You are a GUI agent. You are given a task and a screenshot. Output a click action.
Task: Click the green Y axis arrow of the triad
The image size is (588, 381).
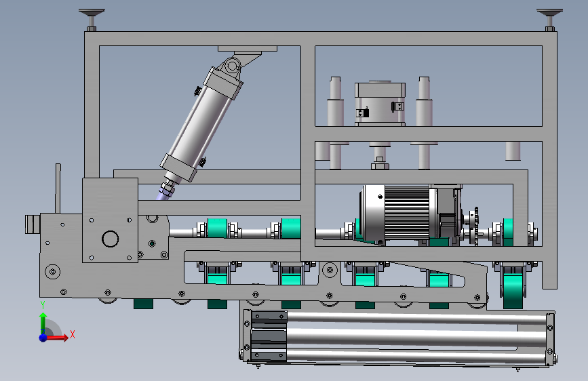pyautogui.click(x=43, y=322)
